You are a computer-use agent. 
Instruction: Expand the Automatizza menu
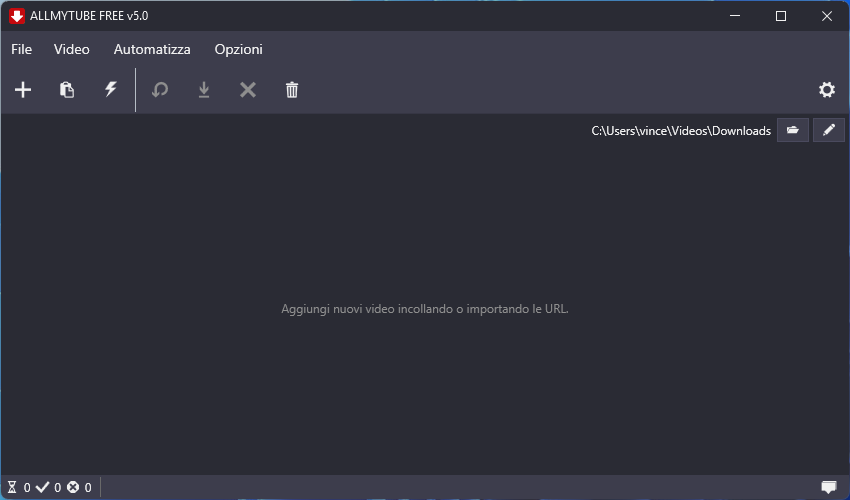152,49
